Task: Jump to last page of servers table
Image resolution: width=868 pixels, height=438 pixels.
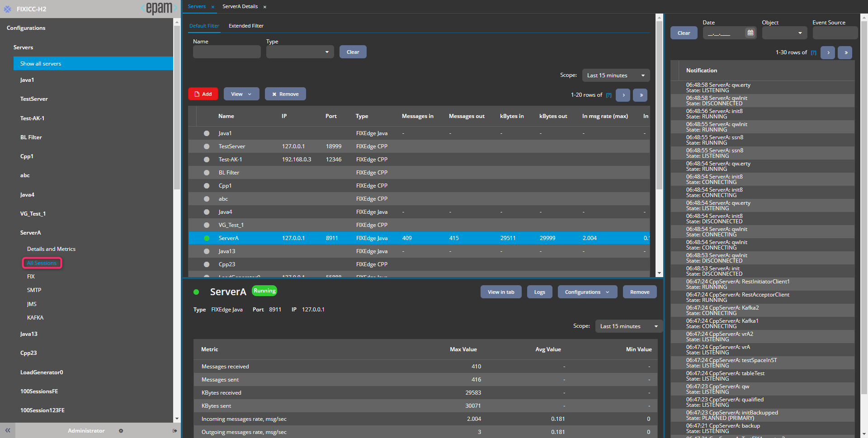Action: click(641, 95)
